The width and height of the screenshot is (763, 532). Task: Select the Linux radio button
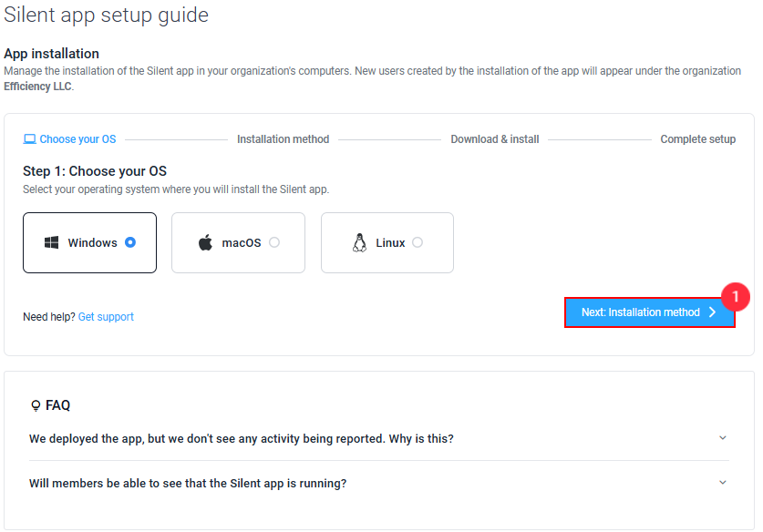pos(418,242)
